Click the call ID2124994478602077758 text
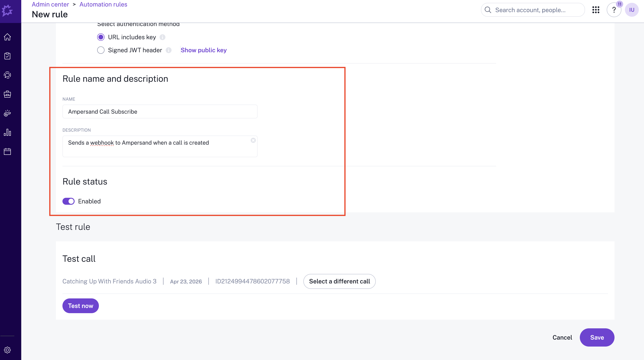The image size is (644, 360). [252, 281]
